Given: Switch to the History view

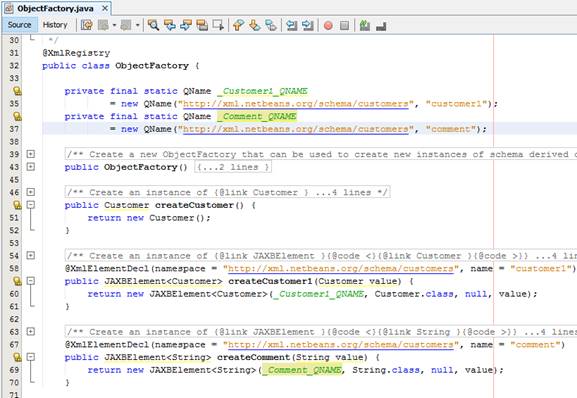Looking at the screenshot, I should tap(55, 25).
